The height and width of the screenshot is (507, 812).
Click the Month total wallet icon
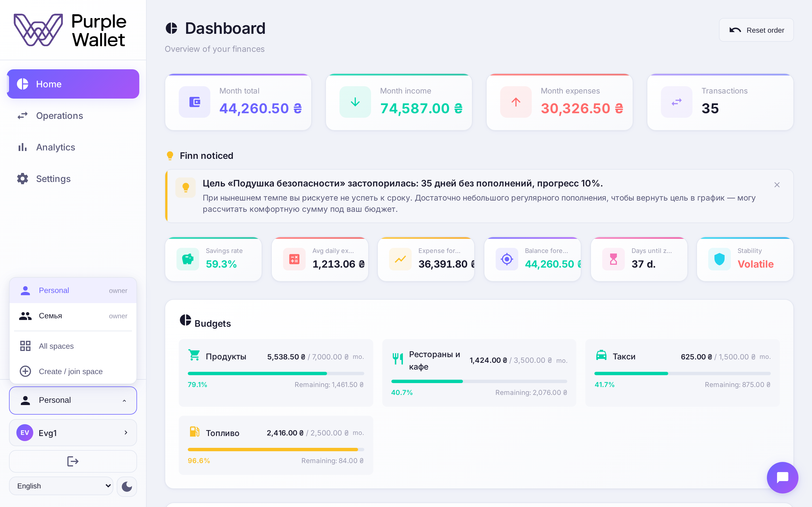pos(195,102)
